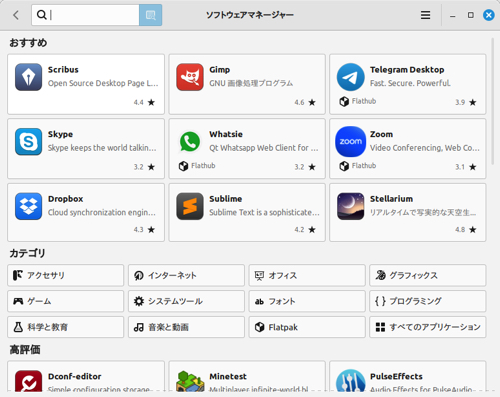500x397 pixels.
Task: Open the グラフィックス category
Action: coord(428,275)
